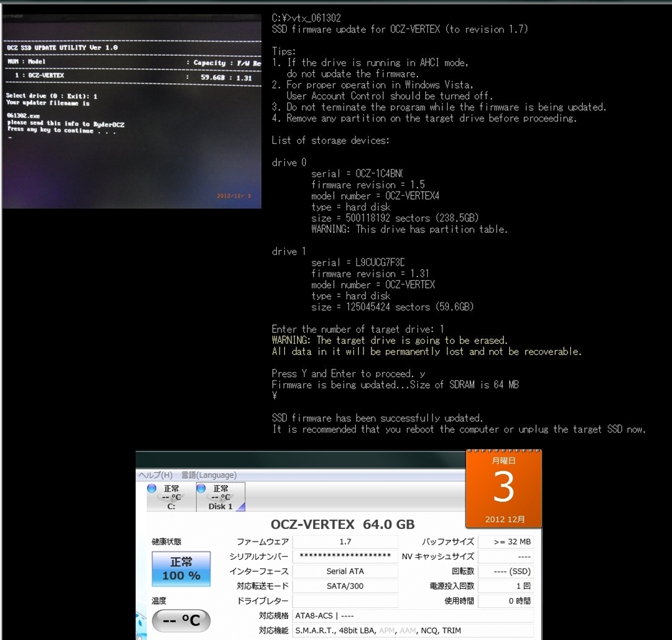This screenshot has width=672, height=640.
Task: Click the OCZ SSD update utility photo
Action: click(x=132, y=112)
